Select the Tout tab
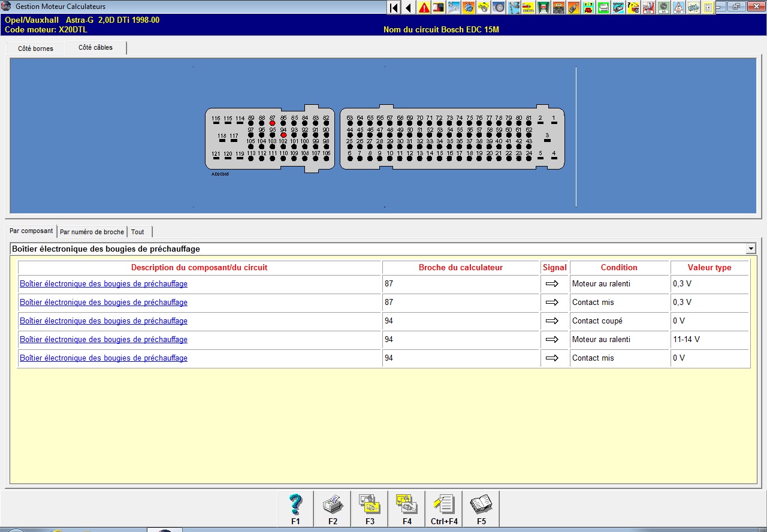Image resolution: width=767 pixels, height=532 pixels. click(138, 232)
